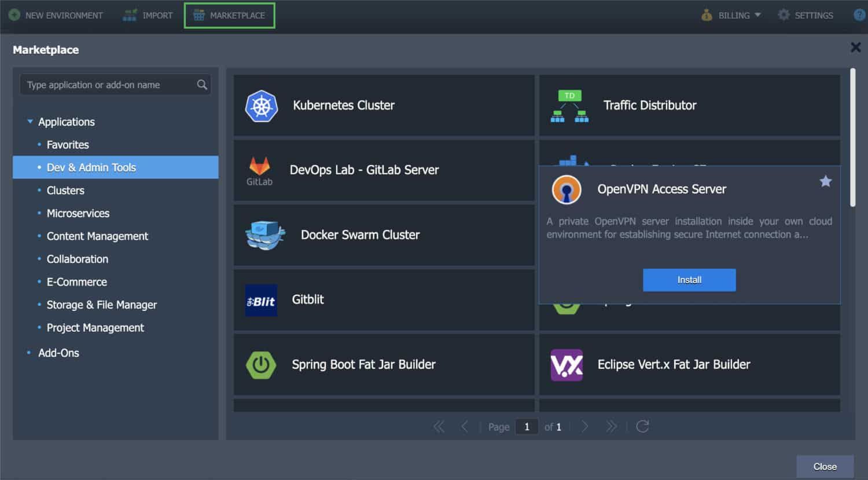Open the Add-Ons section
Viewport: 868px width, 480px height.
coord(58,353)
